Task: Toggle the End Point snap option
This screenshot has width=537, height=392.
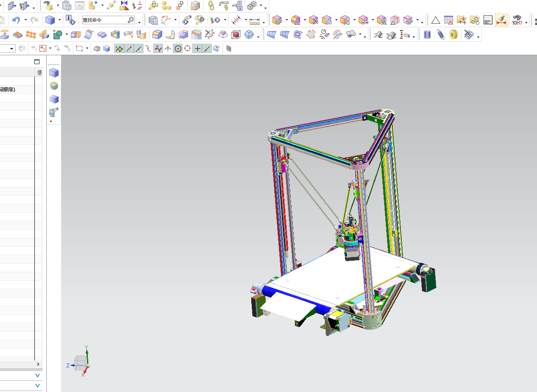Action: pos(129,49)
